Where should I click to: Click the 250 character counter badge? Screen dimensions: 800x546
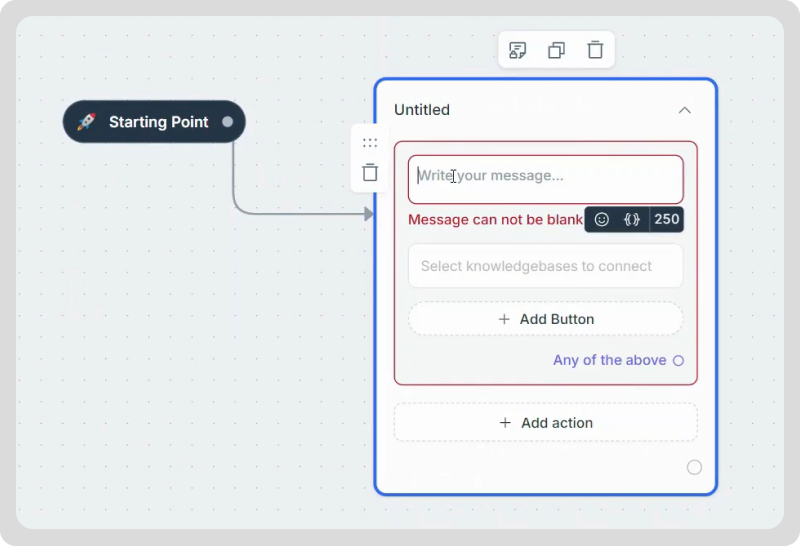[x=666, y=220]
